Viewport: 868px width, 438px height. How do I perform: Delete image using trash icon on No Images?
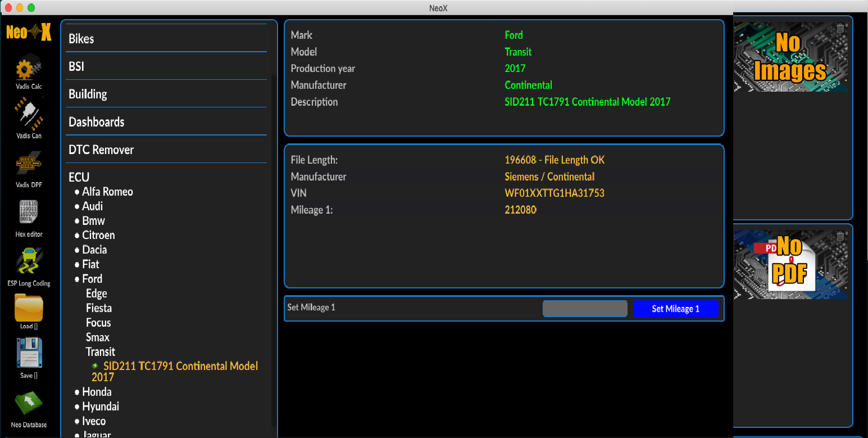point(840,28)
